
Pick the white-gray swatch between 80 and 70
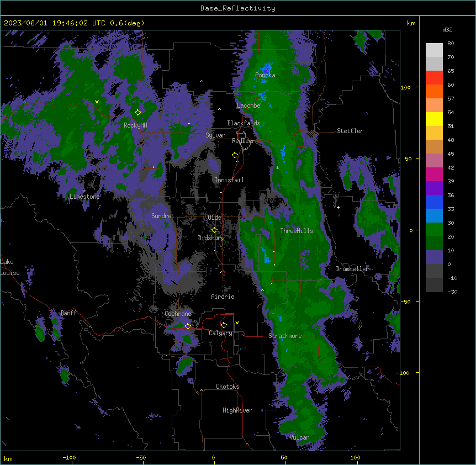point(434,50)
